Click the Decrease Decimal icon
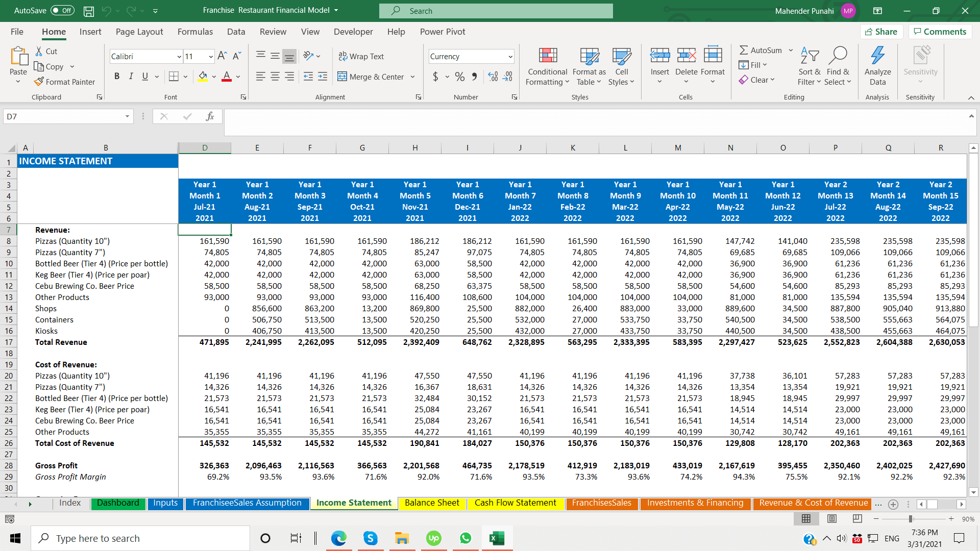The width and height of the screenshot is (980, 551). pos(508,77)
